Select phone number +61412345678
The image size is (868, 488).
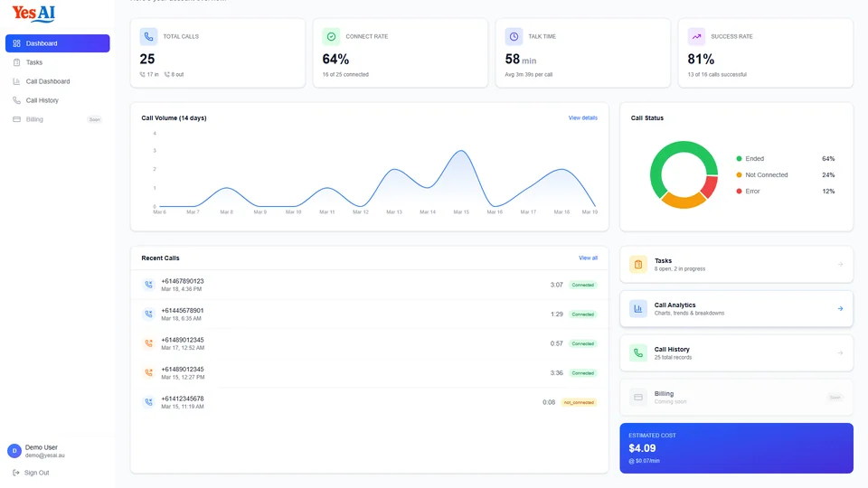tap(182, 399)
